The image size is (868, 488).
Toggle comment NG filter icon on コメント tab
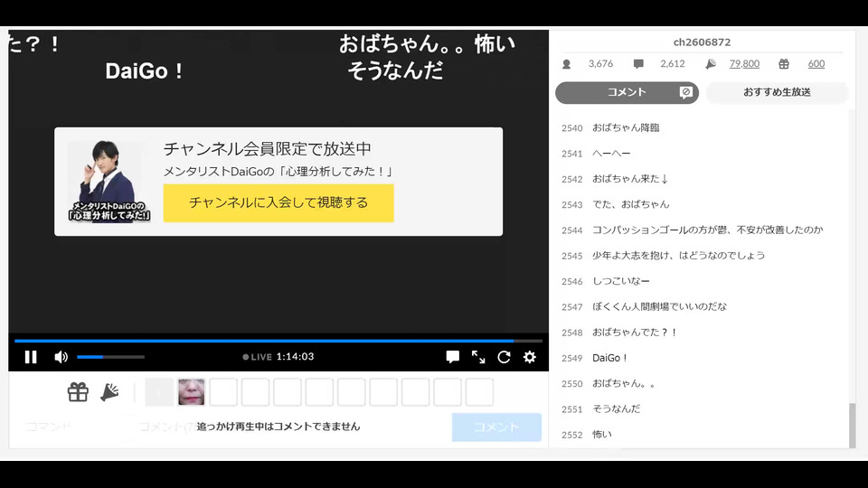(x=686, y=92)
